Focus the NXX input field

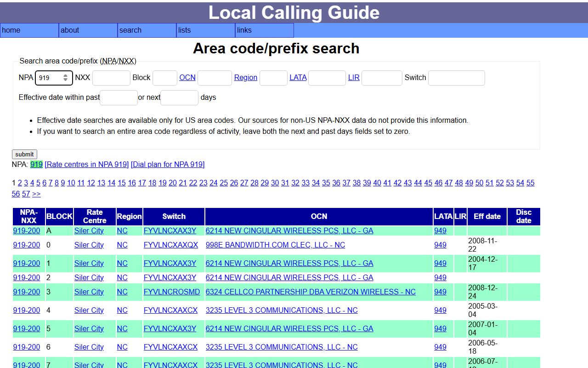point(111,78)
